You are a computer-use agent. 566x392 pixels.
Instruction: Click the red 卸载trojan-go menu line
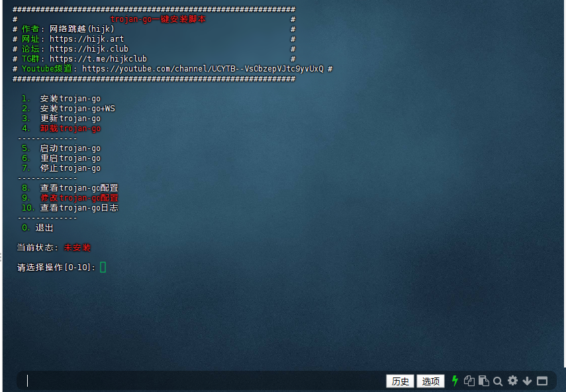click(70, 128)
